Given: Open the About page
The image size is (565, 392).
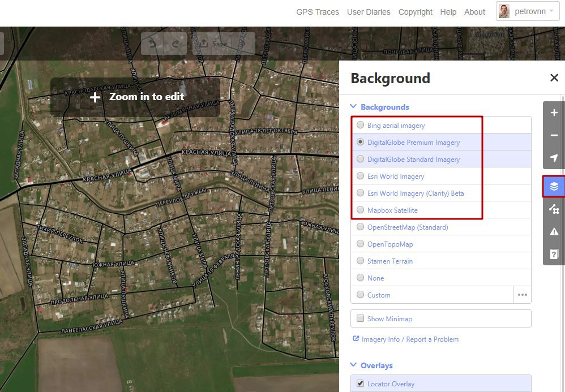Looking at the screenshot, I should click(474, 12).
